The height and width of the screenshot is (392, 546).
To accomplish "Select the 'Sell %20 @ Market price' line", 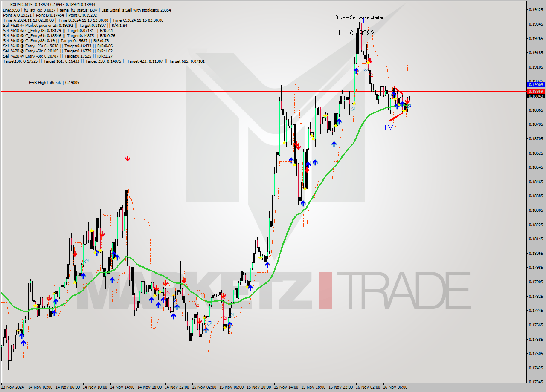I will click(x=65, y=25).
